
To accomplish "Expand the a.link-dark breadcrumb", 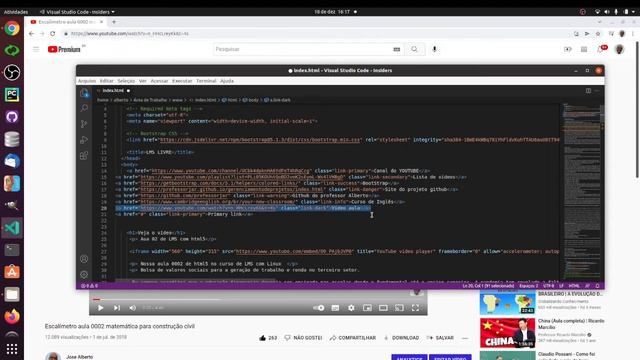I will [277, 100].
